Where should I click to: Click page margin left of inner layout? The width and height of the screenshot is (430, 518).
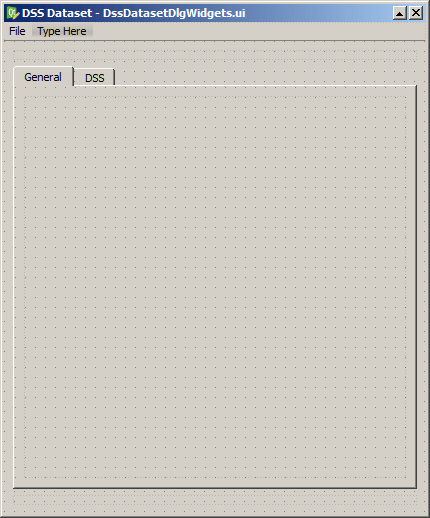tap(19, 287)
